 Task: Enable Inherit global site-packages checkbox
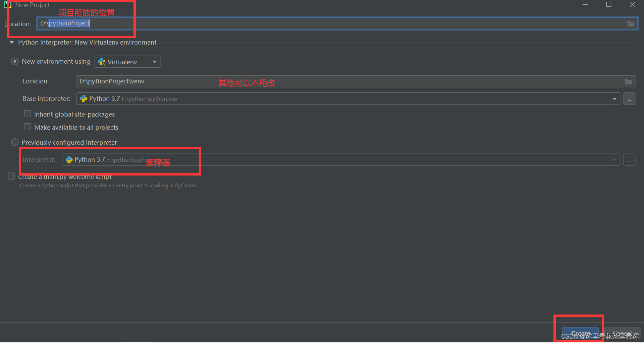[x=28, y=114]
